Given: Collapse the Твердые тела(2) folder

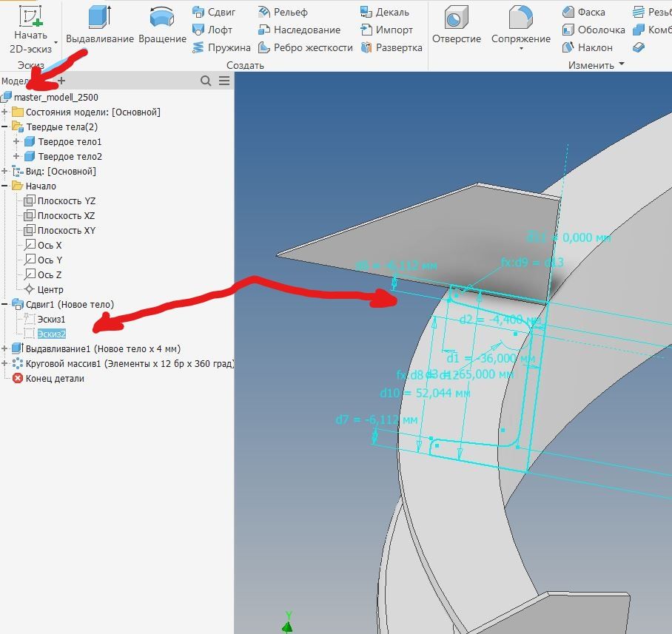Looking at the screenshot, I should [x=4, y=127].
